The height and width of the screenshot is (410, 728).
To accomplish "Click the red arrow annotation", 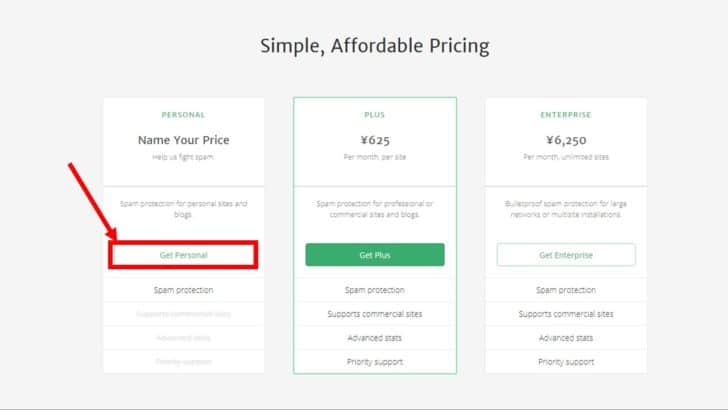I will click(x=92, y=201).
